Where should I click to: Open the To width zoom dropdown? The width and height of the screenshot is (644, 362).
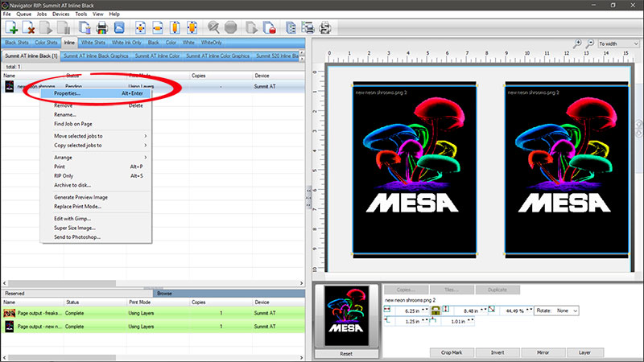click(x=618, y=43)
